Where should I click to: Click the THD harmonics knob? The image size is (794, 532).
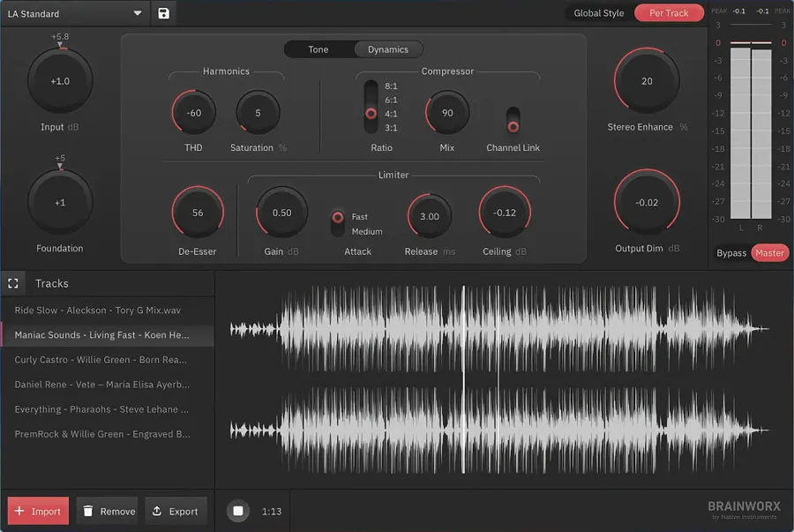click(194, 113)
